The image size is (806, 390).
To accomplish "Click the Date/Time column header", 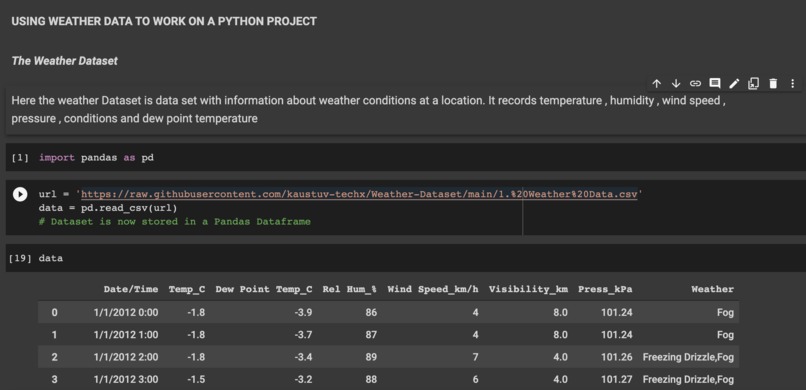I will [131, 289].
